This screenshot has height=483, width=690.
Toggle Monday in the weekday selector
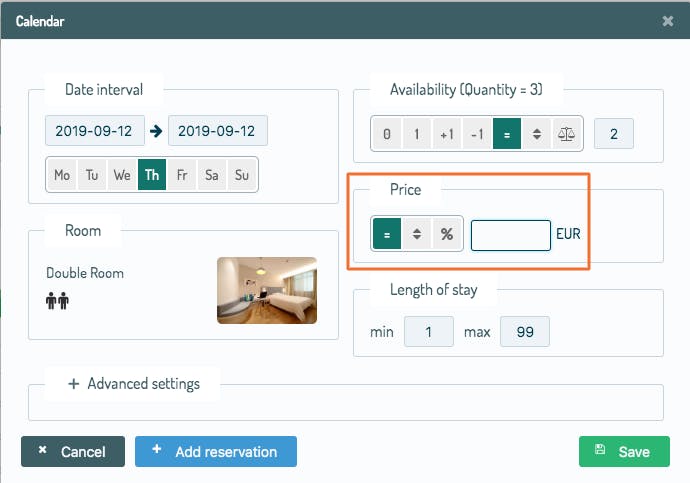click(x=62, y=175)
